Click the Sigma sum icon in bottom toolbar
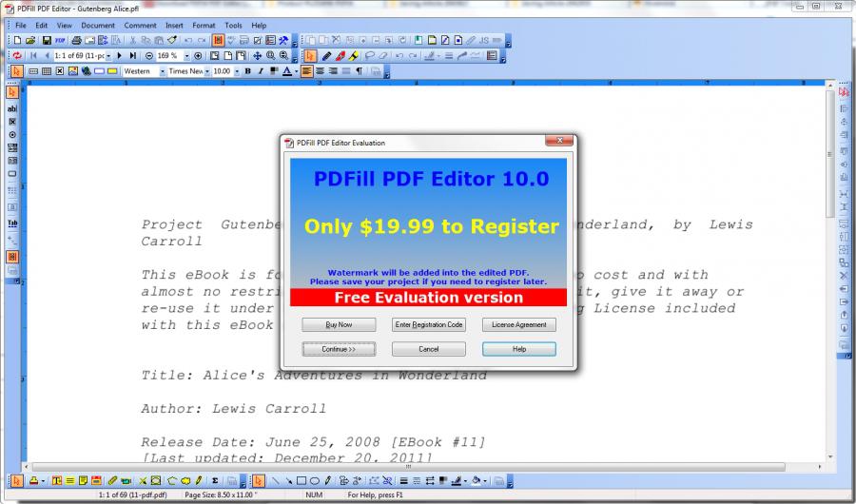This screenshot has width=856, height=504. 215,480
